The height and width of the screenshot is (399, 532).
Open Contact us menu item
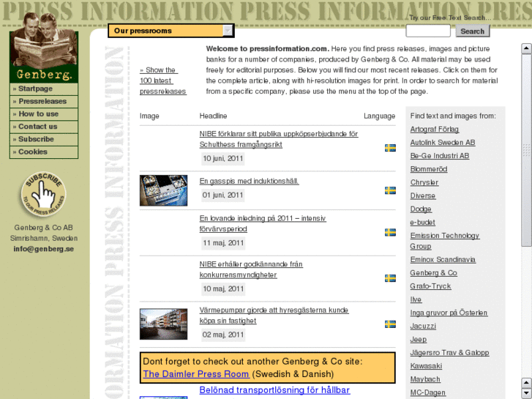[44, 127]
